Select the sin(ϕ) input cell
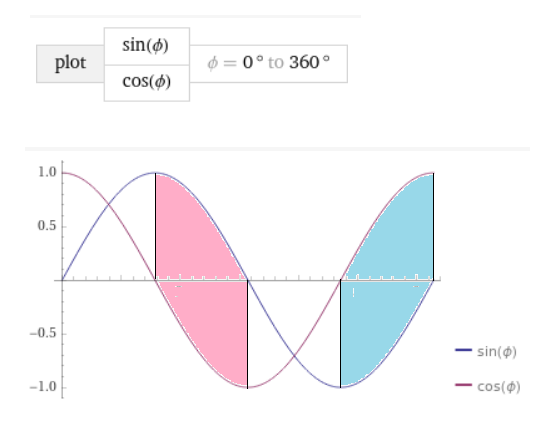The width and height of the screenshot is (538, 426). pyautogui.click(x=147, y=46)
